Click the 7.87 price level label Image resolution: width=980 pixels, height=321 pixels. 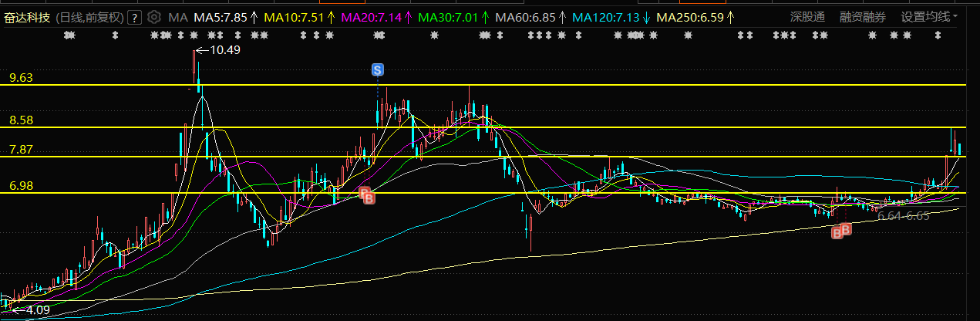[21, 149]
